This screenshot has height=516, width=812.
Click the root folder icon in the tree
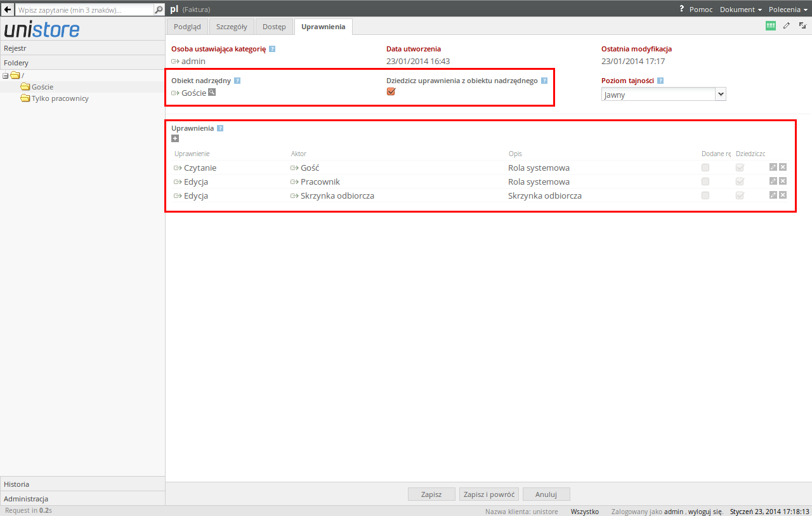click(x=15, y=76)
